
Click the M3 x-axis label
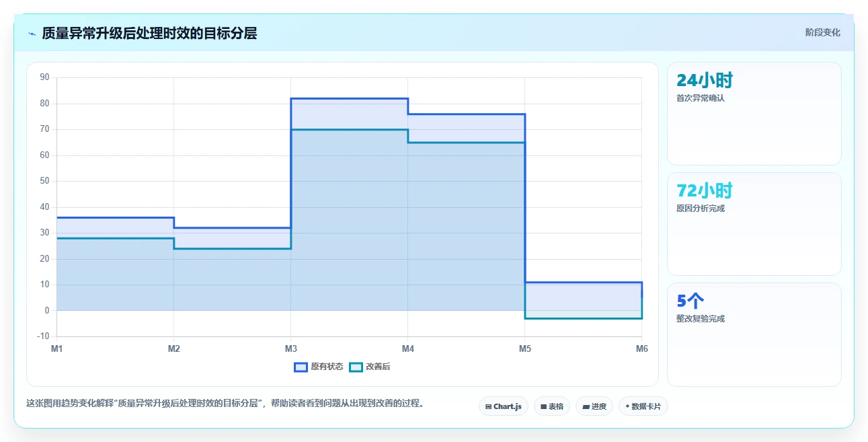point(291,348)
